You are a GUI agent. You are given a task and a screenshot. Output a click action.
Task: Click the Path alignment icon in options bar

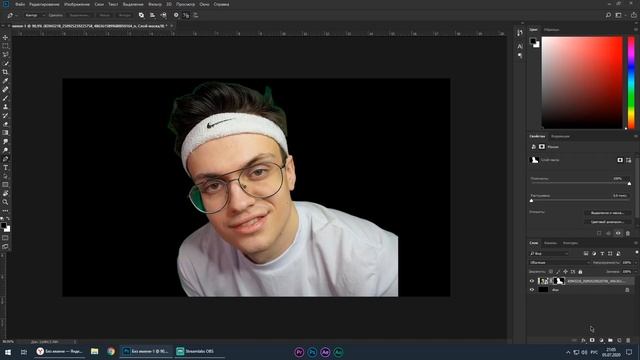[x=152, y=15]
